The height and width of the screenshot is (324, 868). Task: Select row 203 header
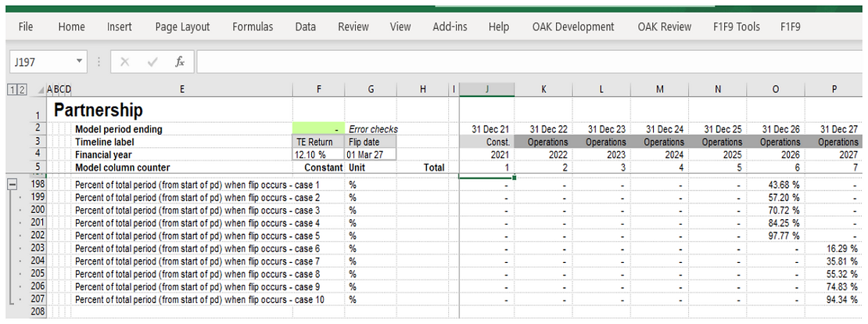click(x=38, y=248)
